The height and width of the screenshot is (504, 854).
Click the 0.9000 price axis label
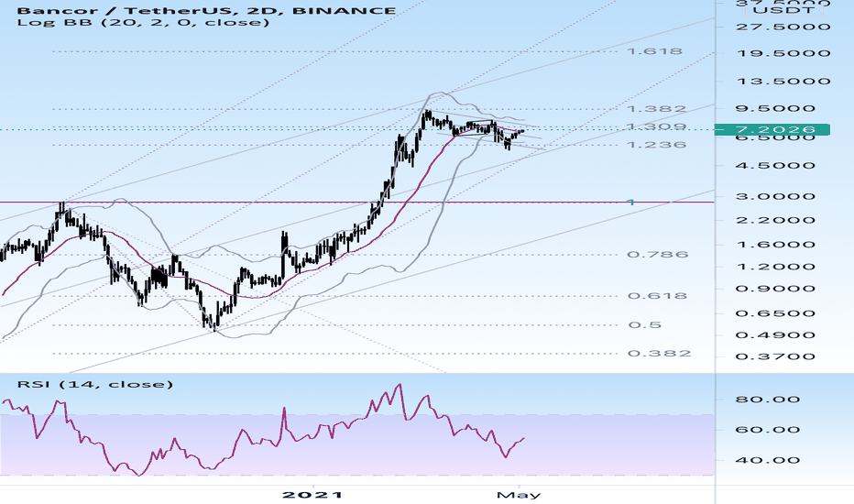tap(775, 289)
